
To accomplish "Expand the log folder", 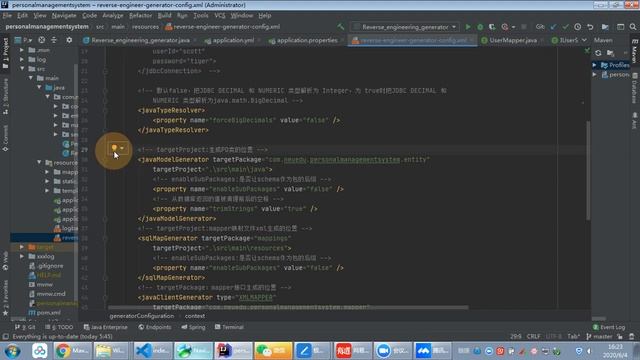I will 22,60.
